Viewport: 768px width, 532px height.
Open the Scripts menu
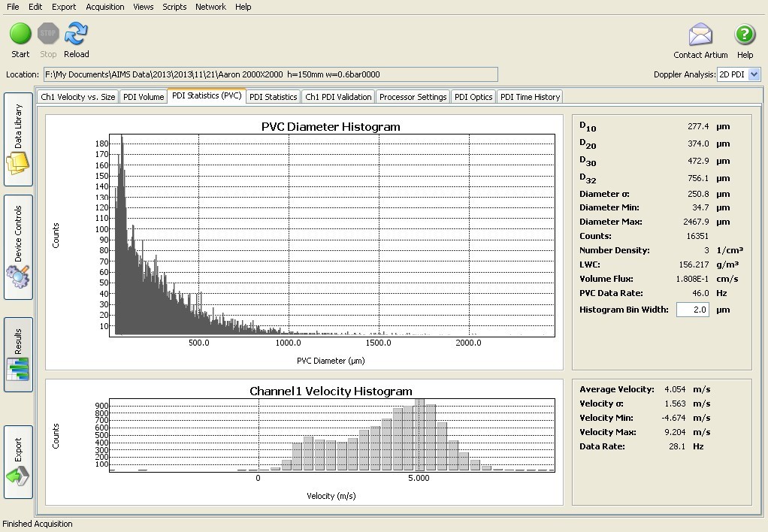174,7
